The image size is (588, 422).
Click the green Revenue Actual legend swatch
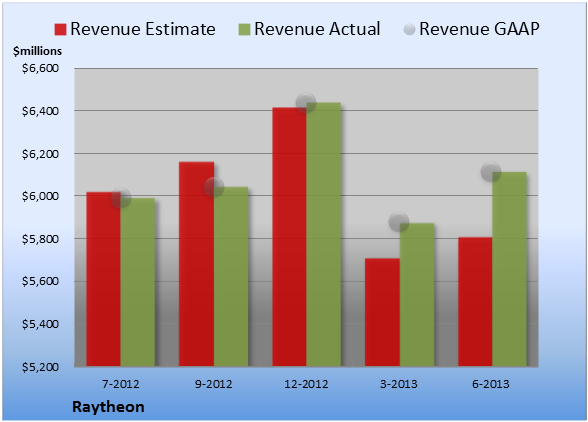(244, 29)
